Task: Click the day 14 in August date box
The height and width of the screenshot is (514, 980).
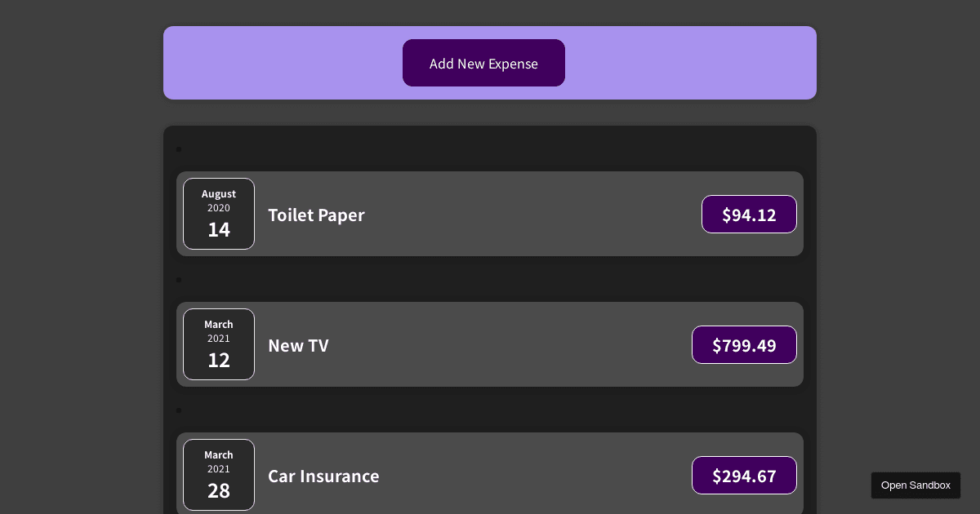Action: [x=219, y=230]
